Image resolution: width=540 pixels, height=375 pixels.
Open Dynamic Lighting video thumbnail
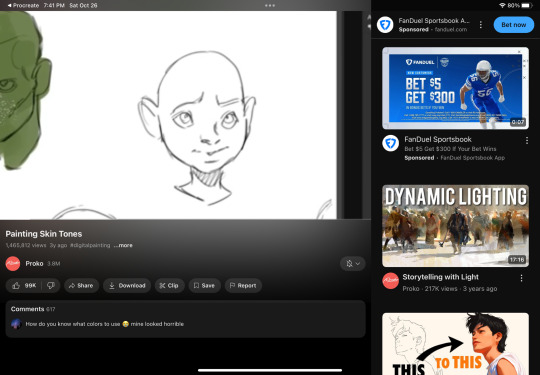coord(455,226)
